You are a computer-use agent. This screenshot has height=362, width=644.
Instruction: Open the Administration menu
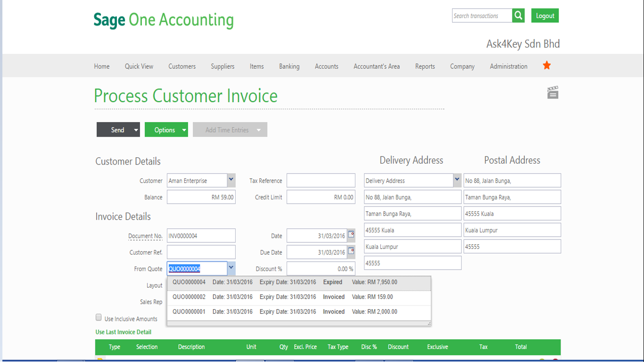tap(509, 66)
